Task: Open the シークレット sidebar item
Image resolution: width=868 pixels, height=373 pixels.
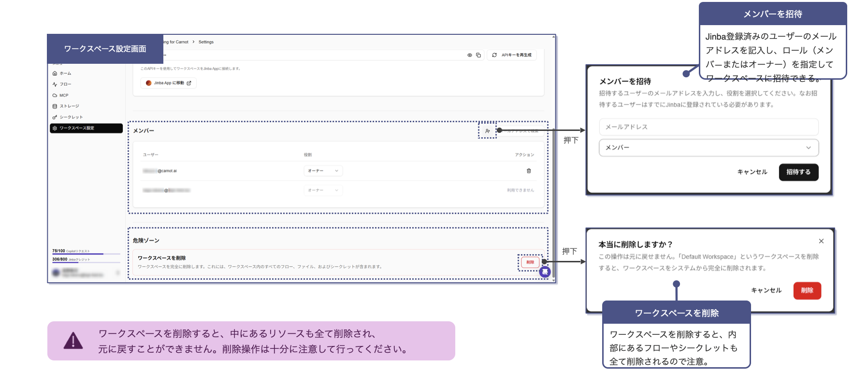Action: (86, 117)
